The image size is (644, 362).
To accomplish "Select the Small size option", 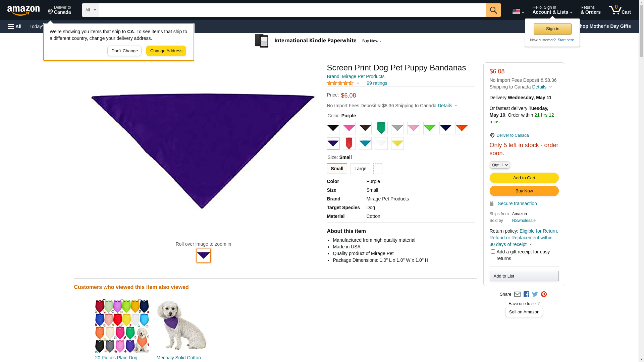I will [x=337, y=169].
